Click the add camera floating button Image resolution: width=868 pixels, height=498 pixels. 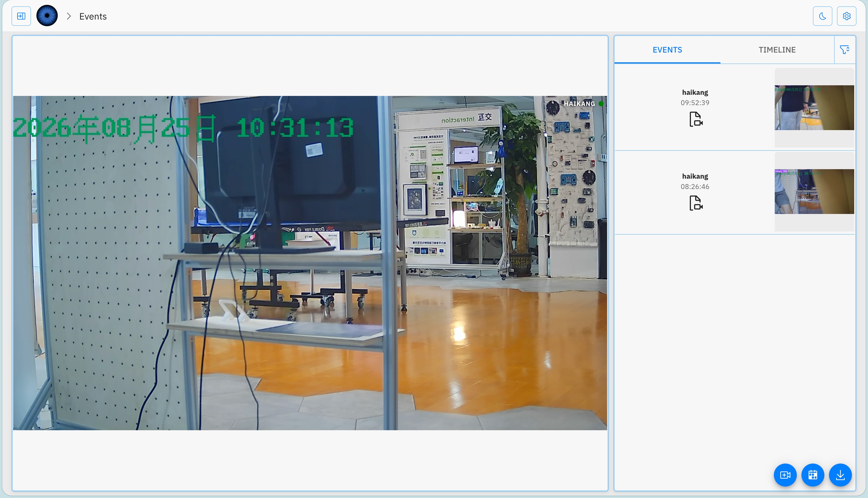pos(785,475)
